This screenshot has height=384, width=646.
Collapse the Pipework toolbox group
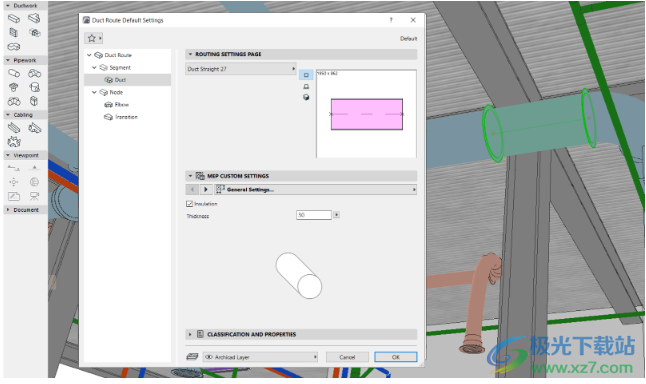pyautogui.click(x=8, y=60)
